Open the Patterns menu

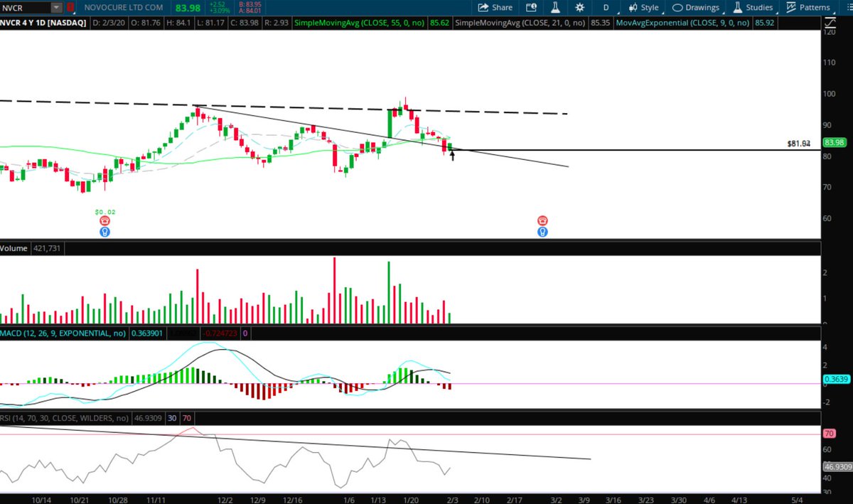(808, 7)
